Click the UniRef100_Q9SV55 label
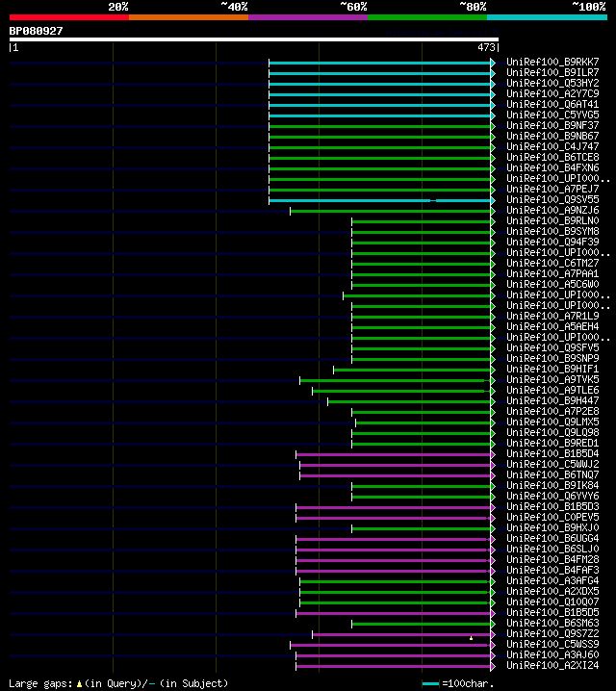616x691 pixels. click(552, 199)
